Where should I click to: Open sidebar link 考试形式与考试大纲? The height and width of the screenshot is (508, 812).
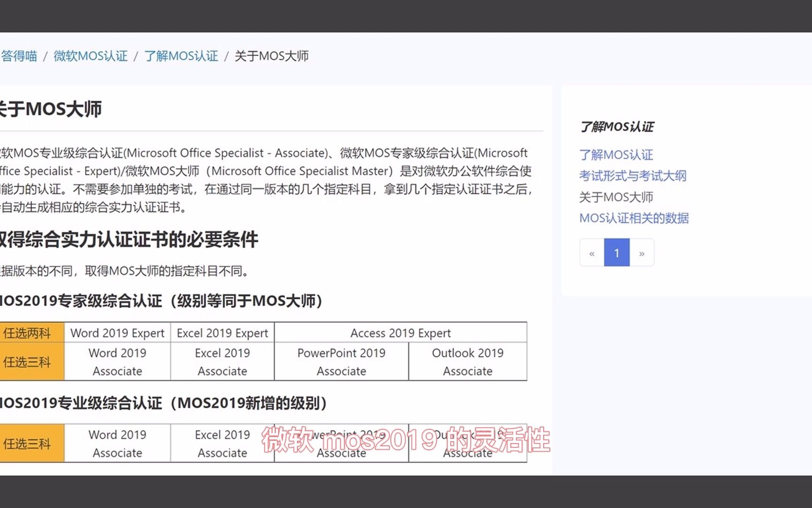(632, 176)
